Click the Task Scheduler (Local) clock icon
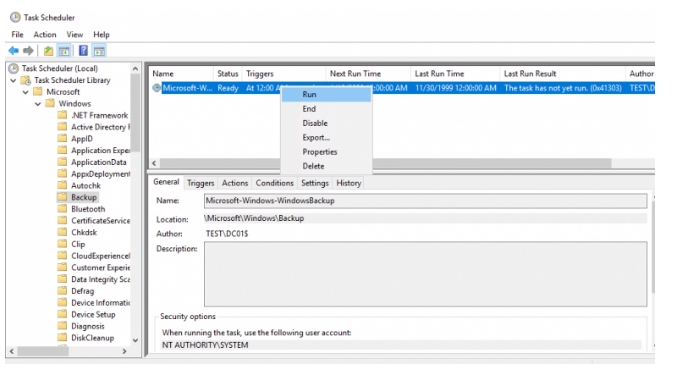The height and width of the screenshot is (377, 678). 14,68
